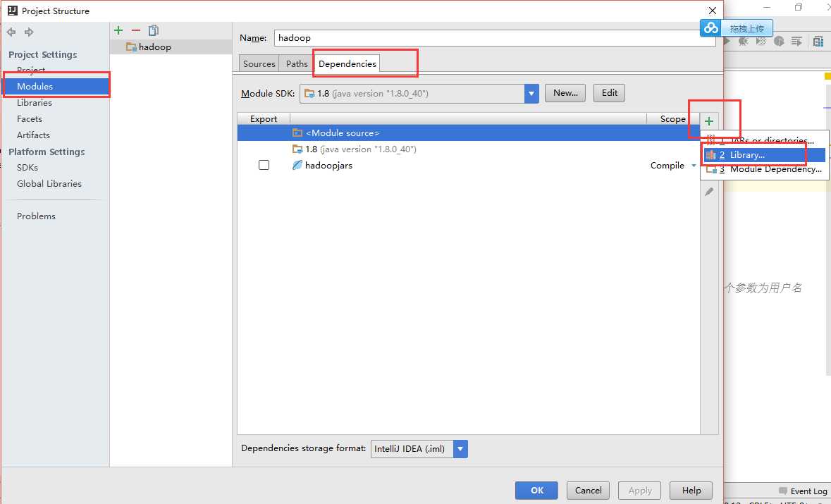This screenshot has width=831, height=504.
Task: Click Baidu cloud drag-upload widget
Action: [x=736, y=28]
